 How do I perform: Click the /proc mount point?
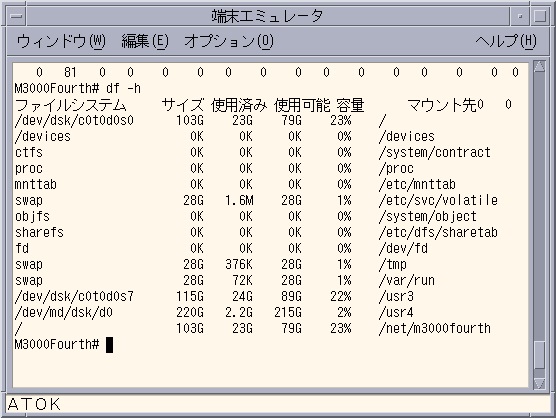click(396, 168)
